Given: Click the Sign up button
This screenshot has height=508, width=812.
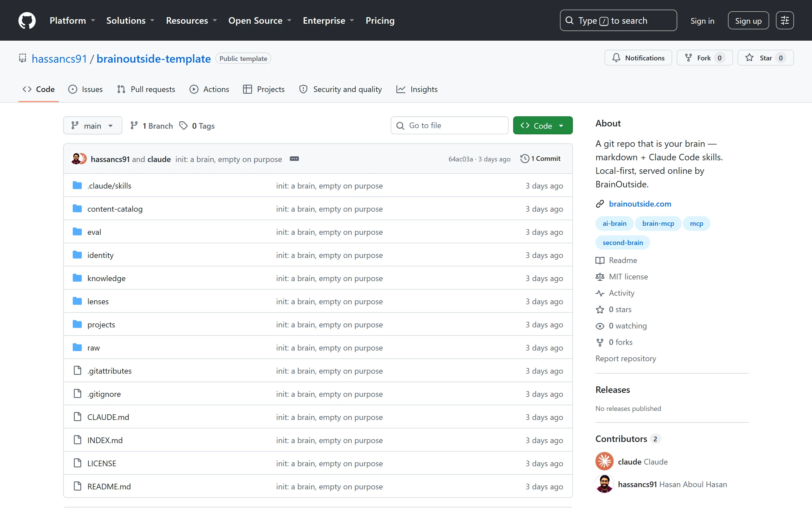Looking at the screenshot, I should (x=748, y=21).
